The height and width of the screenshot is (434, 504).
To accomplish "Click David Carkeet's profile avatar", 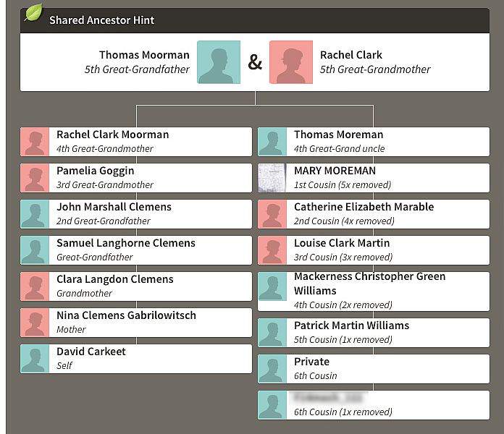I will (35, 359).
